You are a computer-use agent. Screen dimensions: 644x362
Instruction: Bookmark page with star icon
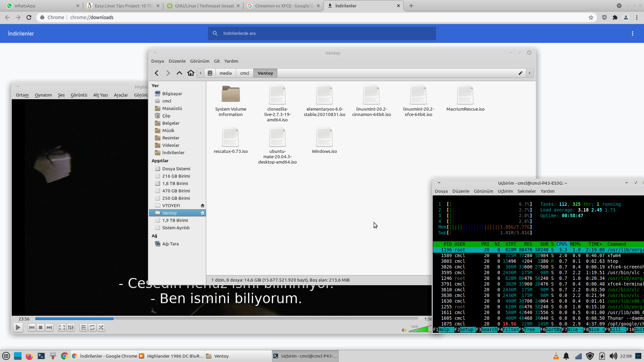(x=591, y=17)
